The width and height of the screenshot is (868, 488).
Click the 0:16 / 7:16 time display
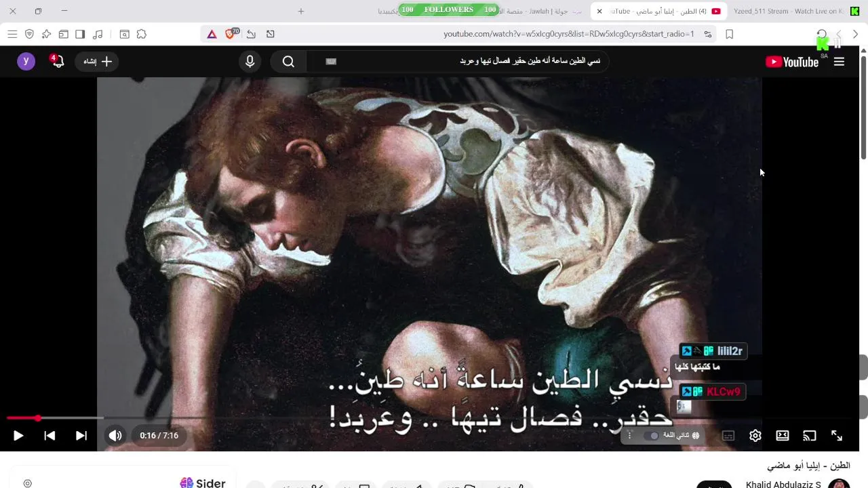coord(159,436)
